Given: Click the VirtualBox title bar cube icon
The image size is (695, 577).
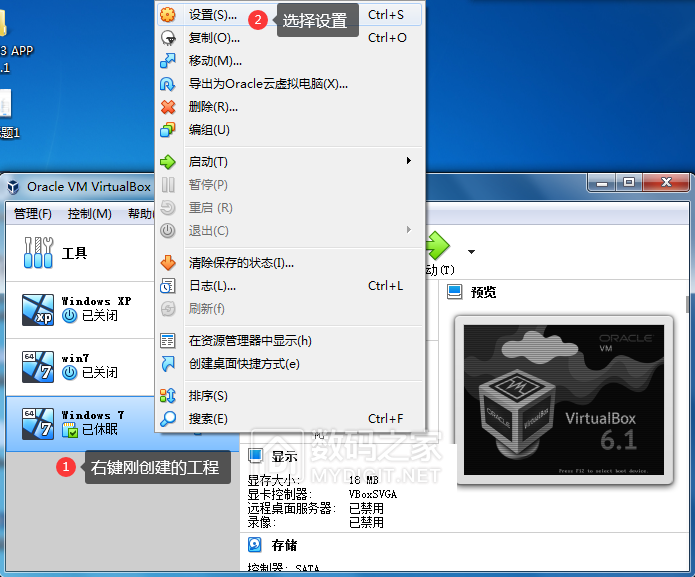Looking at the screenshot, I should 13,187.
